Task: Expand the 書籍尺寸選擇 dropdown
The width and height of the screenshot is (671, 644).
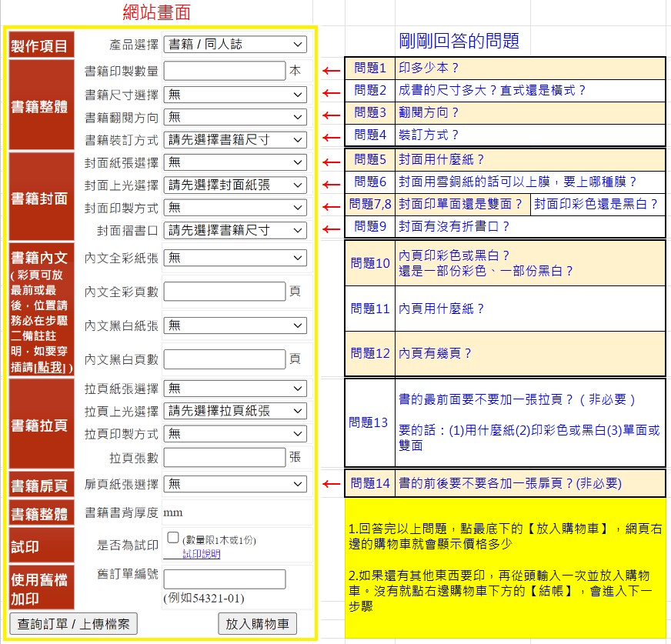Action: pyautogui.click(x=235, y=94)
